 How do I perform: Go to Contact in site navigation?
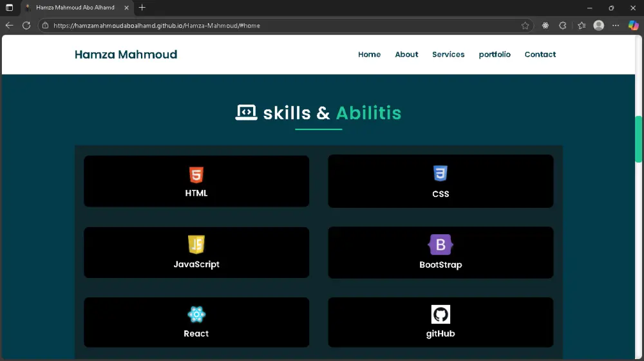pyautogui.click(x=540, y=54)
